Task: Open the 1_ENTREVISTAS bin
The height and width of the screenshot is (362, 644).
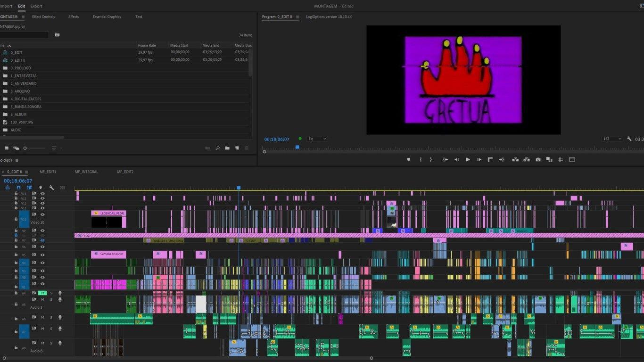Action: (x=23, y=76)
